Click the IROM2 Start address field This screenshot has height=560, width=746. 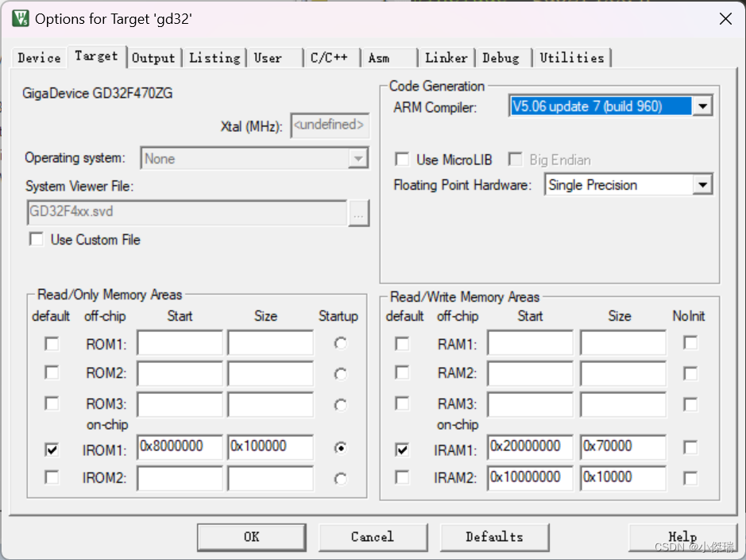tap(180, 477)
